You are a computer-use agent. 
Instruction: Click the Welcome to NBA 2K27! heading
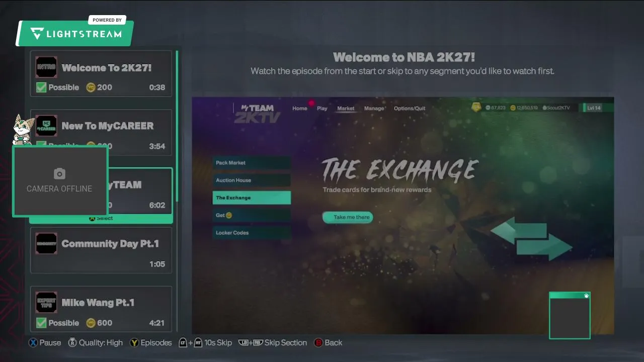(404, 57)
